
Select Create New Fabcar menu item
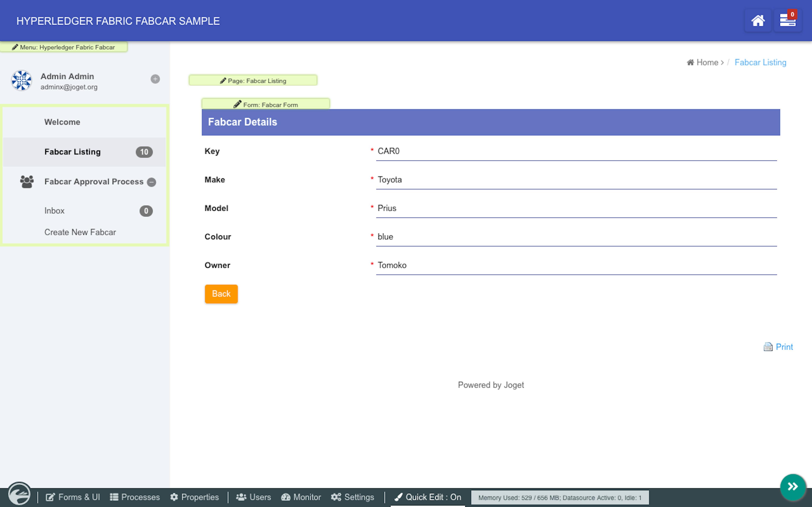[80, 232]
